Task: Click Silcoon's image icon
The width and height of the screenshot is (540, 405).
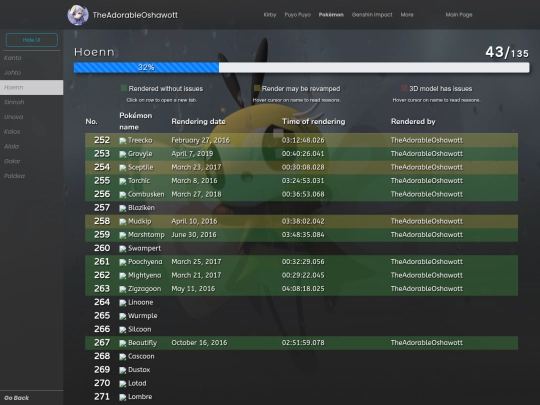Action: click(x=123, y=330)
